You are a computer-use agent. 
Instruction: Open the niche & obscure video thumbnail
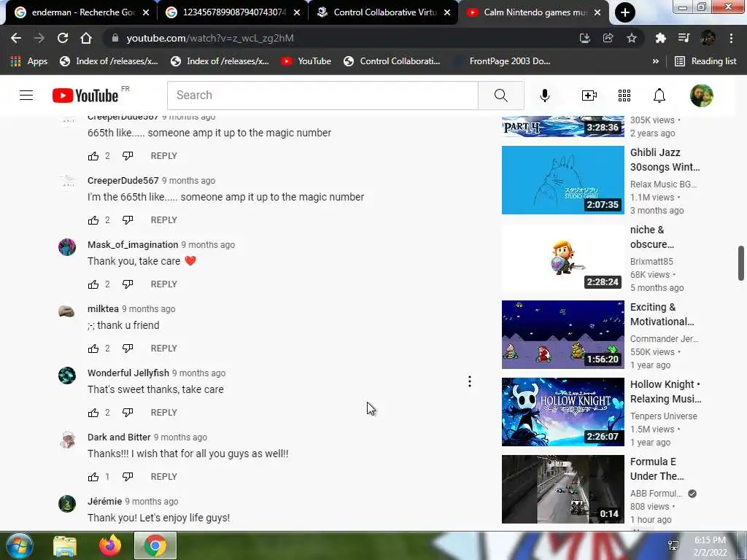[x=562, y=257]
